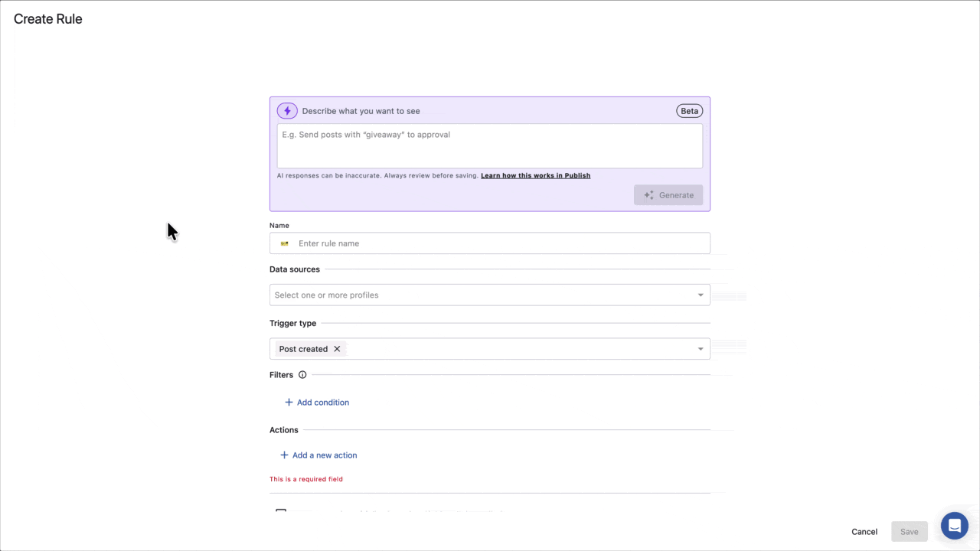Click the plus icon beside Add condition
Screen dimensions: 980x551
(289, 403)
